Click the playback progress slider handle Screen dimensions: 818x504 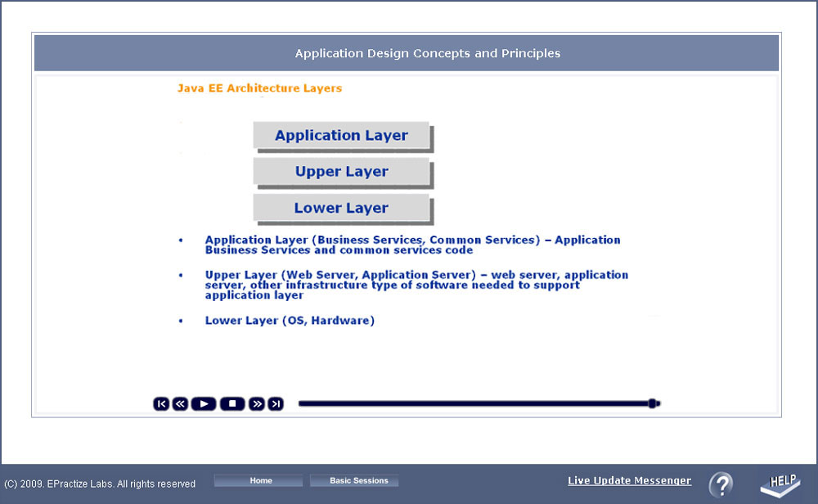click(652, 403)
